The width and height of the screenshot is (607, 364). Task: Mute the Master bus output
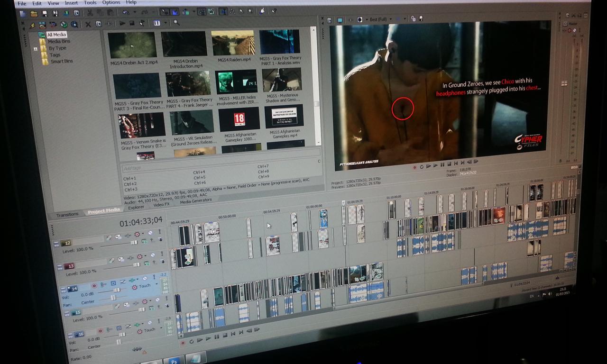[x=574, y=30]
